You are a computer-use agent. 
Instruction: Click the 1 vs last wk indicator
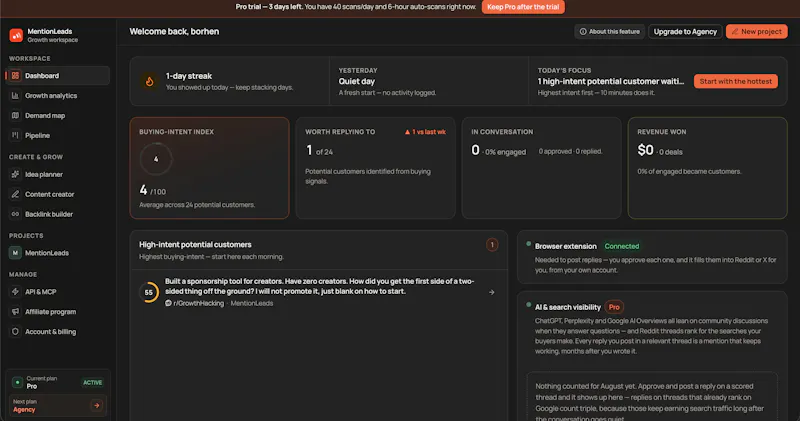426,132
